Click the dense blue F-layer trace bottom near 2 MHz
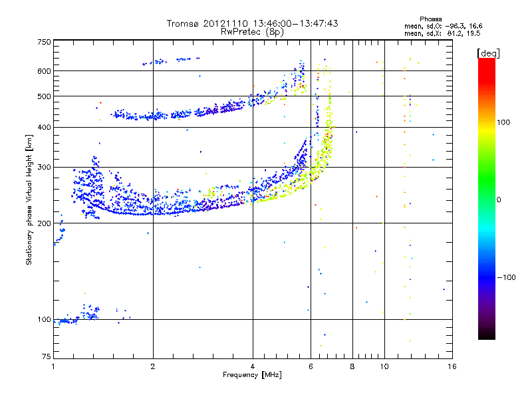 click(x=153, y=213)
